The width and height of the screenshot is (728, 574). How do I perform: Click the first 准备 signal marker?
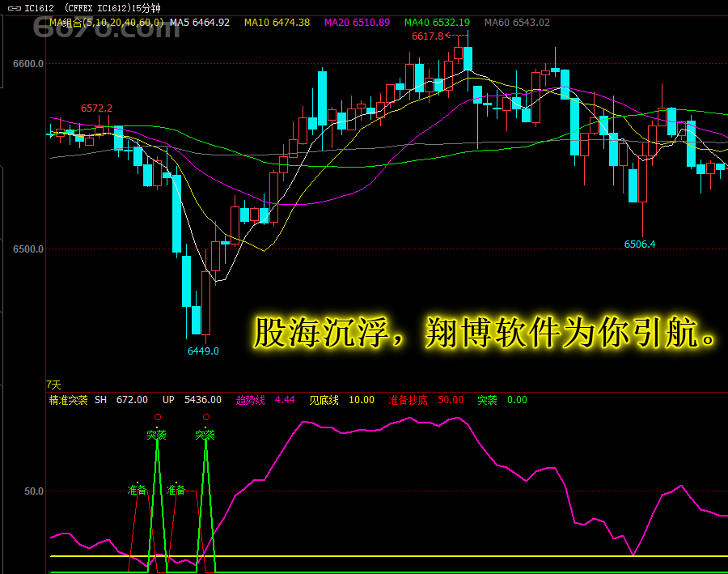pos(137,490)
